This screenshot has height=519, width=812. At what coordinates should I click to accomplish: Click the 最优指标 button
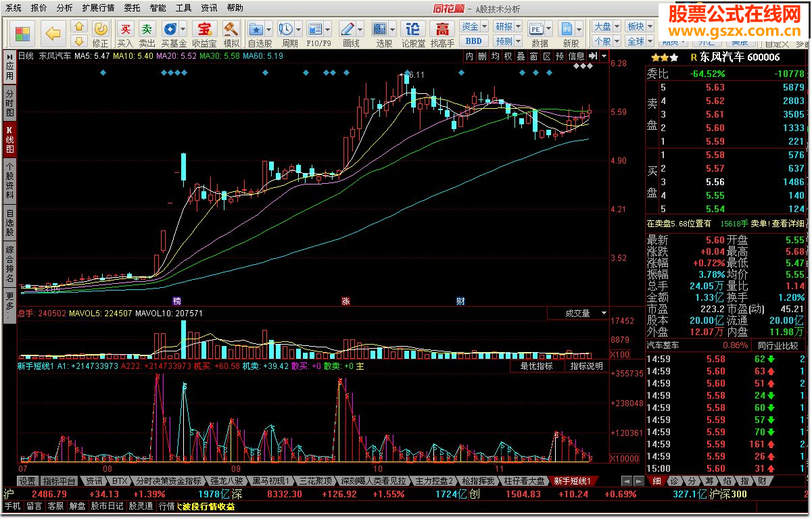[536, 366]
